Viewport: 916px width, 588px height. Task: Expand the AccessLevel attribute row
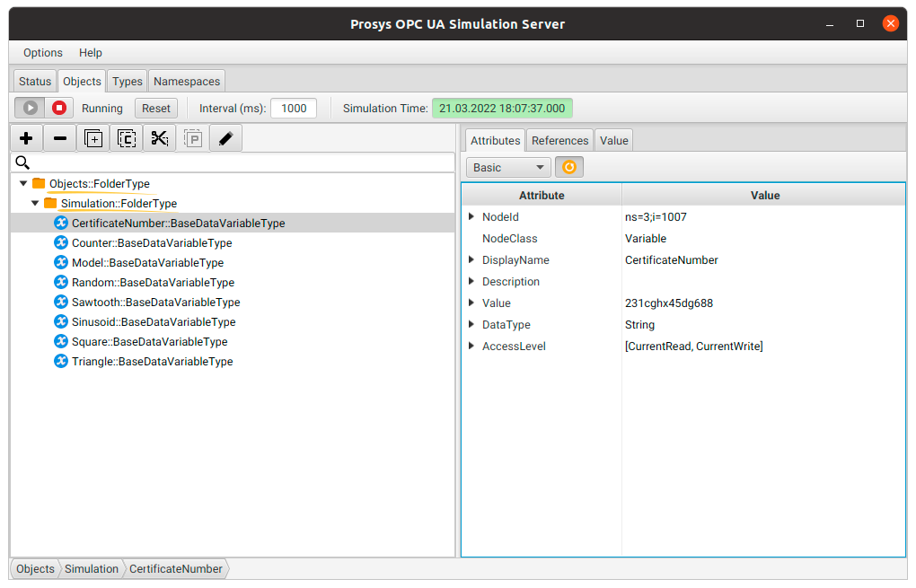(471, 347)
